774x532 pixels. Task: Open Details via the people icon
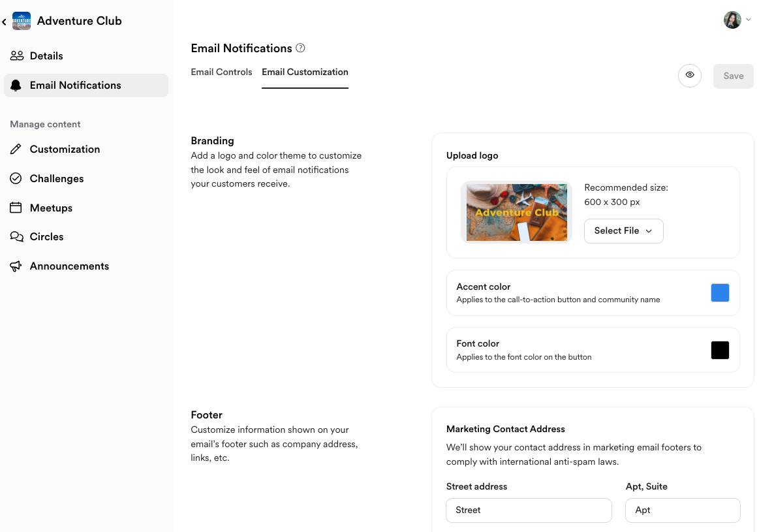(x=17, y=56)
